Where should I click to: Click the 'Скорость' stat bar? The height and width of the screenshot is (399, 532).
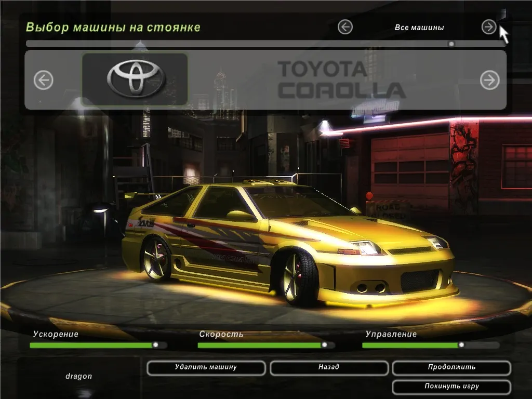[x=267, y=345]
